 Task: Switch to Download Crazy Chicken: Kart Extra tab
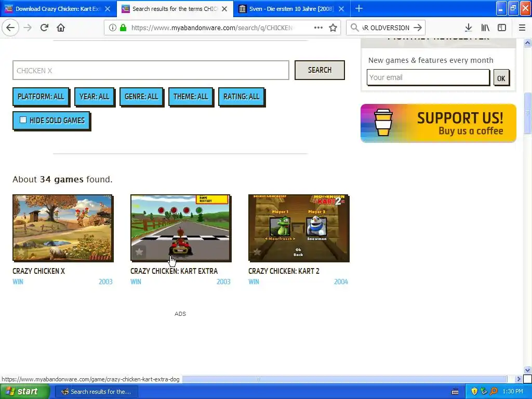[58, 9]
